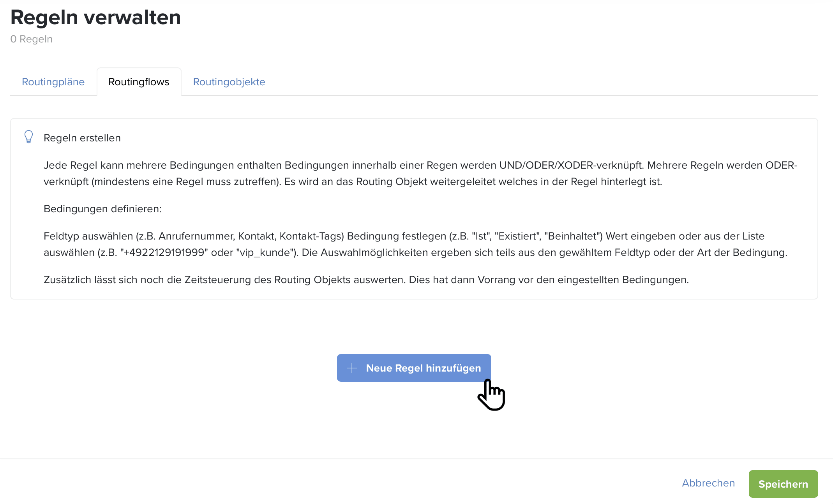Click the UND/ODER/XODER-verknüpft text
The image size is (833, 504).
571,165
